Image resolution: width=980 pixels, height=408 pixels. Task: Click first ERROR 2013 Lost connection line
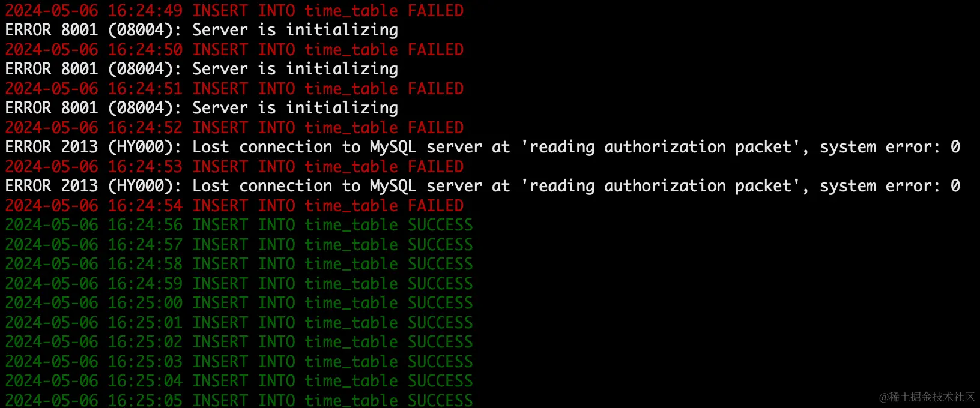pos(483,147)
